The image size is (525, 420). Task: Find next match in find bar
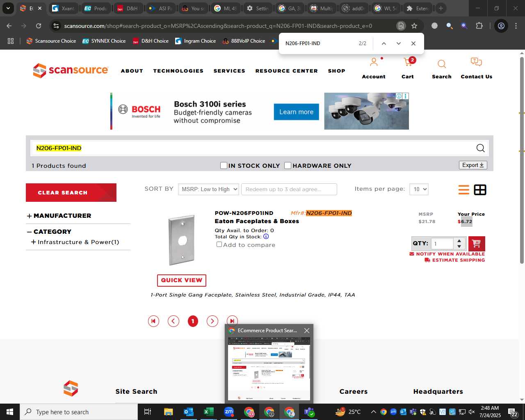pyautogui.click(x=398, y=43)
